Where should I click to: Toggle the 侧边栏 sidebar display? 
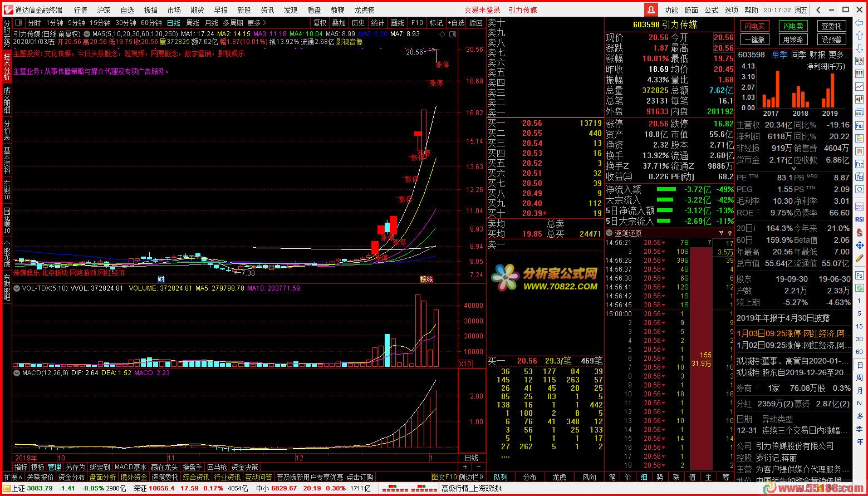tap(472, 477)
